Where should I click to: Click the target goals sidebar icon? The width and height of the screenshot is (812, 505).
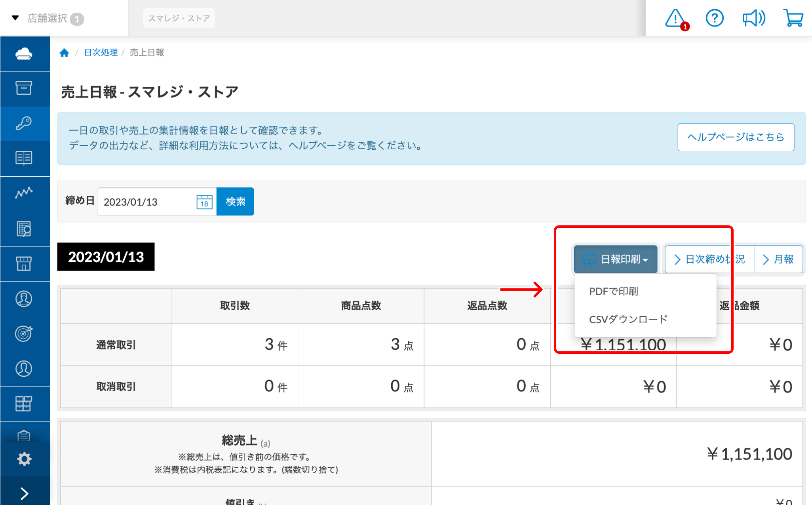24,333
